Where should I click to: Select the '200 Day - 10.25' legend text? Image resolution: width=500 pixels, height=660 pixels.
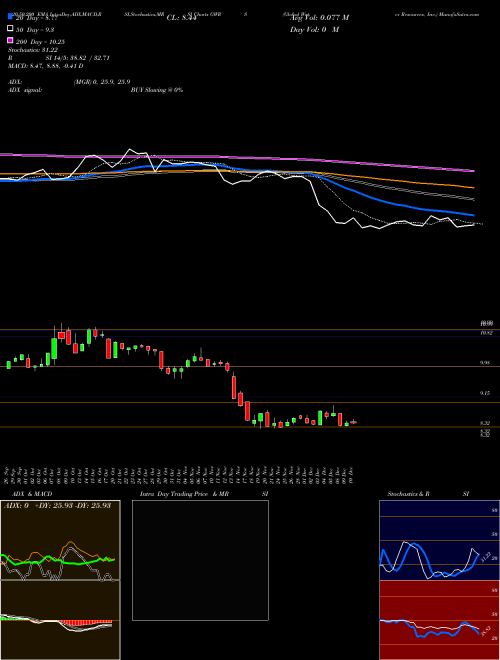pos(40,42)
